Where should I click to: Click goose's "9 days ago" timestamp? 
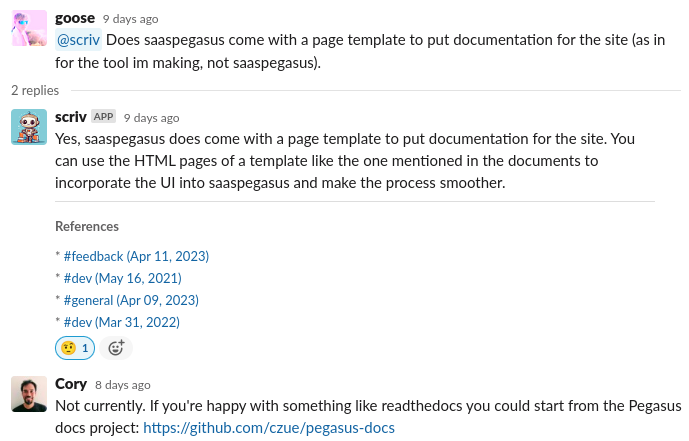(x=130, y=20)
